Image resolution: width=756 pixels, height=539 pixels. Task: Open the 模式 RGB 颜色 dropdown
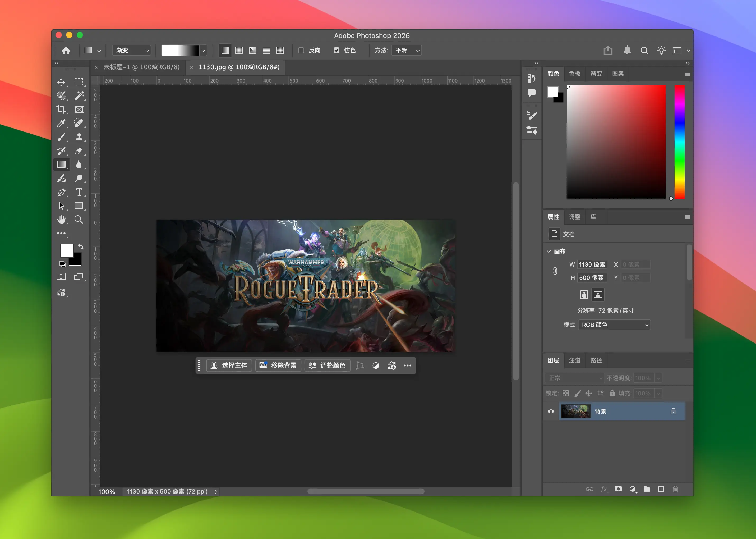tap(614, 325)
